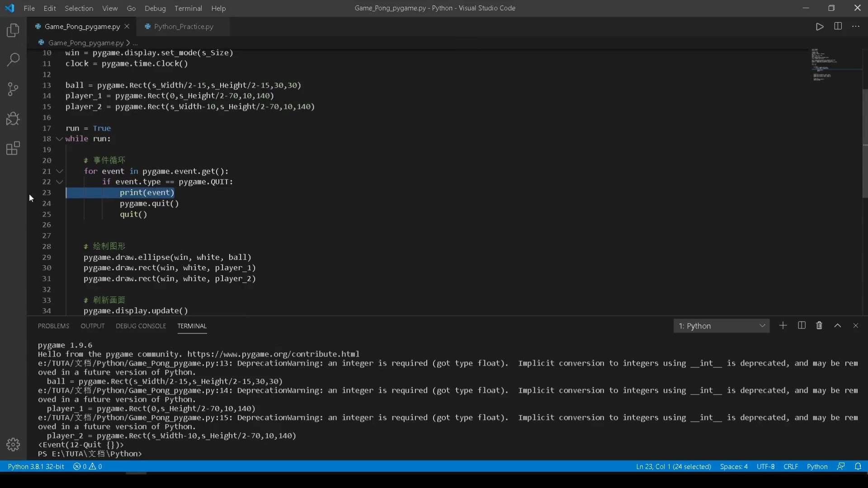Open the Explorer sidebar icon
The width and height of the screenshot is (868, 488).
13,30
